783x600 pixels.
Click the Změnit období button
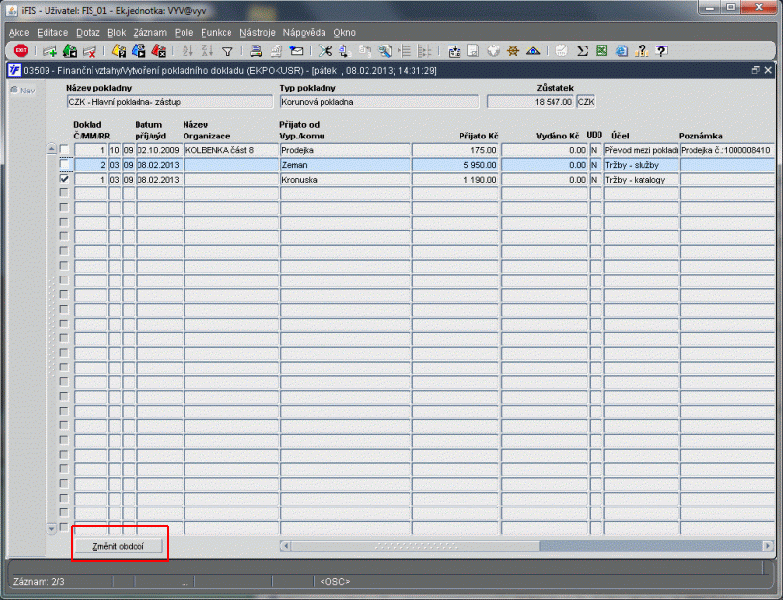coord(118,546)
